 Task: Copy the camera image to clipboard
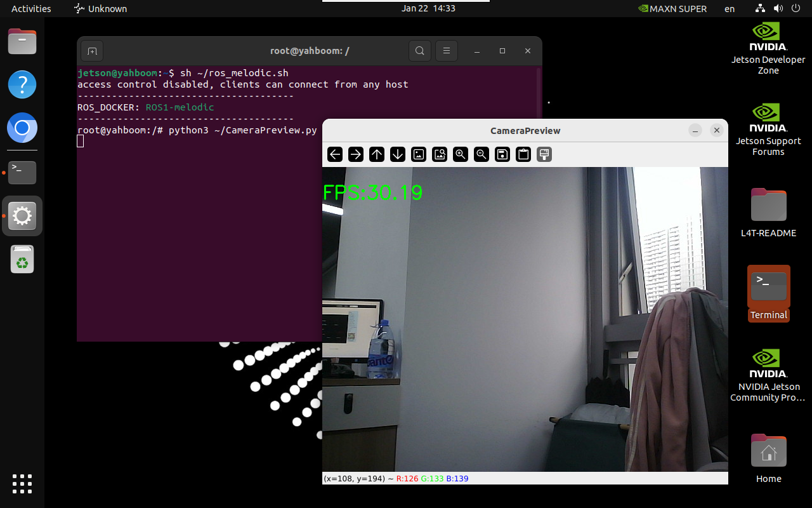click(x=523, y=154)
